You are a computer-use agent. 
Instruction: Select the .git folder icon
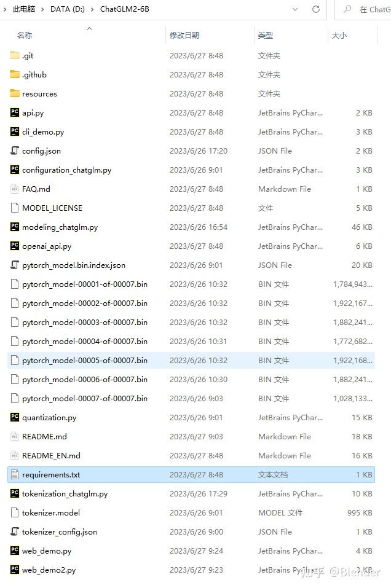click(15, 55)
